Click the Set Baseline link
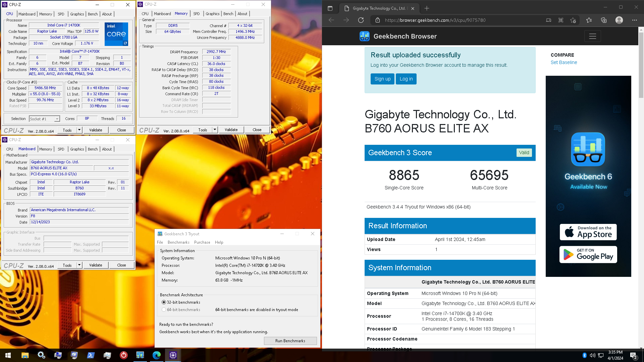 (x=564, y=62)
